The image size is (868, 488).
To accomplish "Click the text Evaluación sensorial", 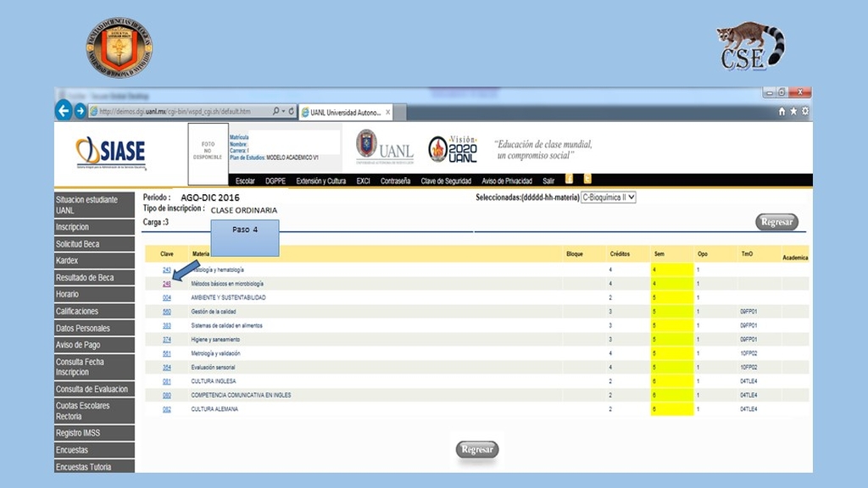I will 213,368.
